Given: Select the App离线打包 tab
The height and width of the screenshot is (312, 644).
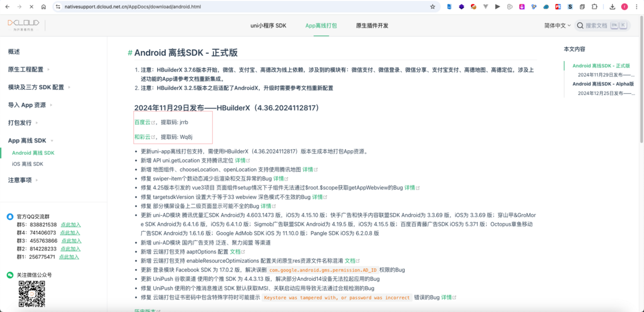Looking at the screenshot, I should click(321, 25).
